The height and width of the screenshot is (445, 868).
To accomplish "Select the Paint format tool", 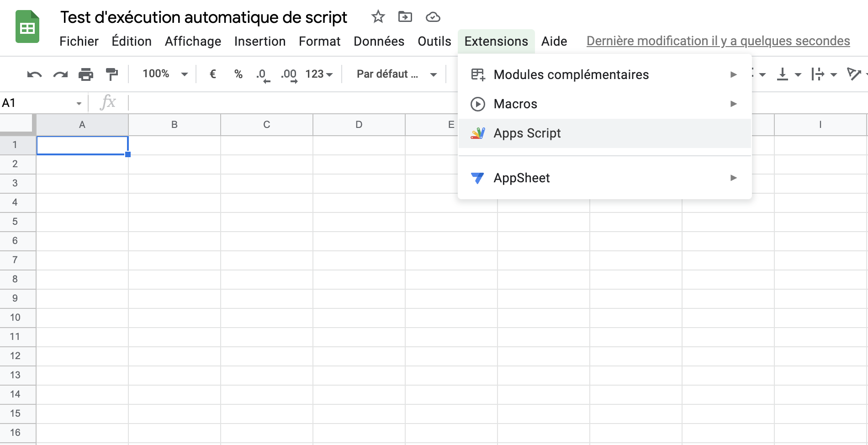I will pyautogui.click(x=112, y=74).
